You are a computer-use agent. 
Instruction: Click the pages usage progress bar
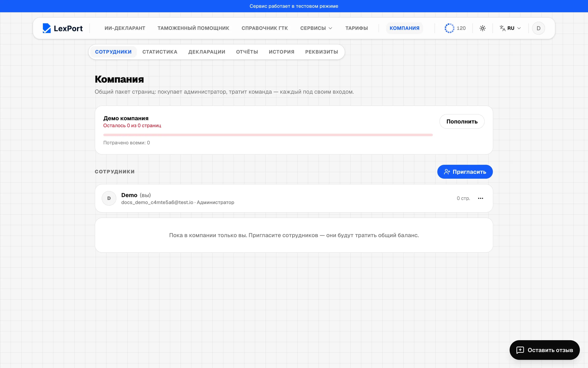268,135
